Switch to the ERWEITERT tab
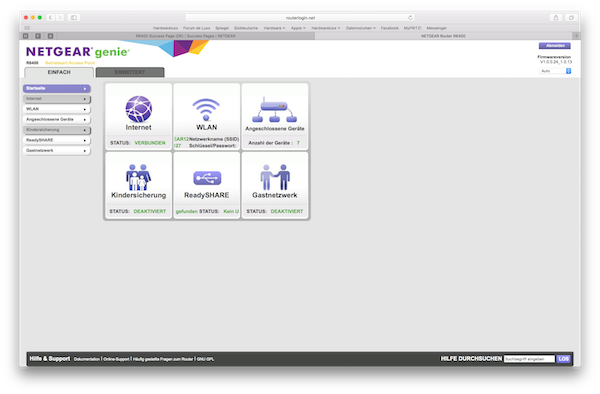This screenshot has height=394, width=600. [x=130, y=72]
